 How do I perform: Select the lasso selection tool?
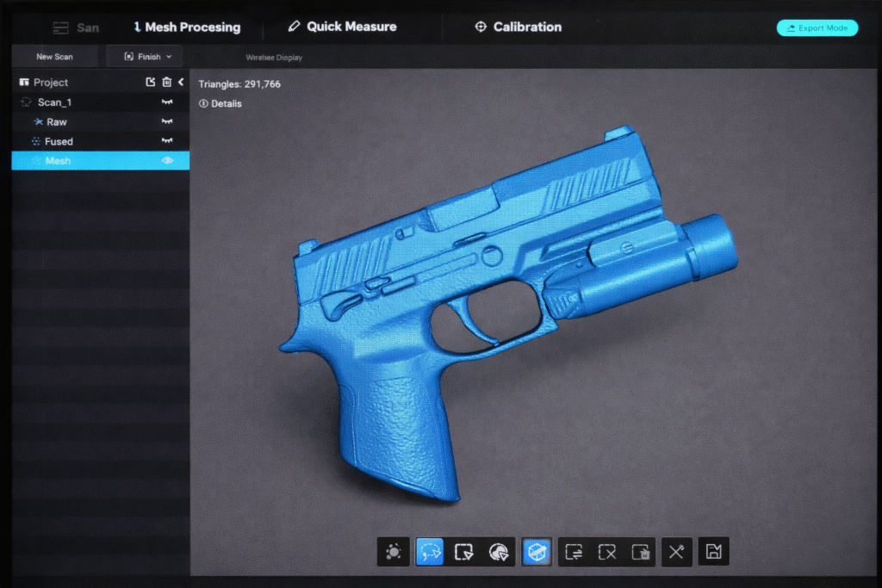pyautogui.click(x=429, y=552)
